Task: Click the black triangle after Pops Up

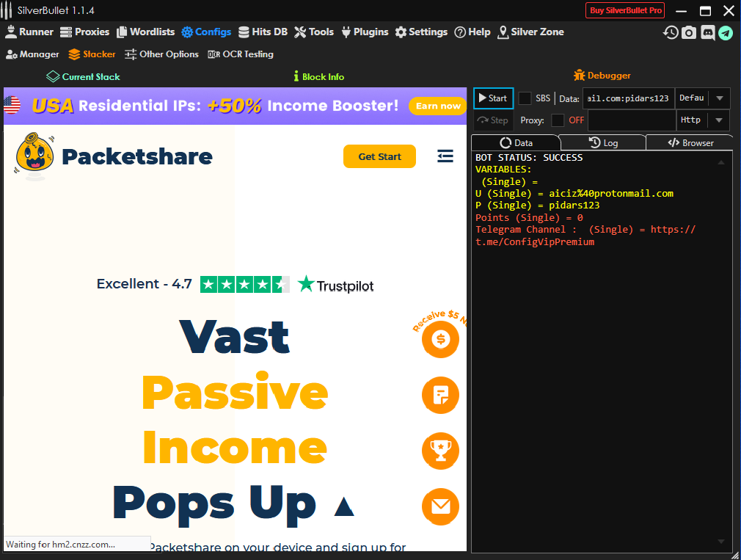Action: pos(344,506)
